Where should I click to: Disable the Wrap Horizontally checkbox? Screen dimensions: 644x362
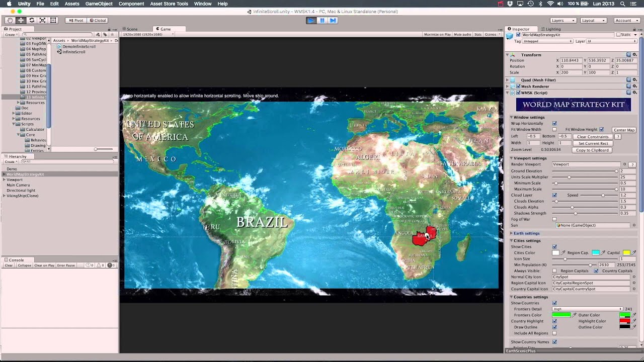[x=554, y=123]
